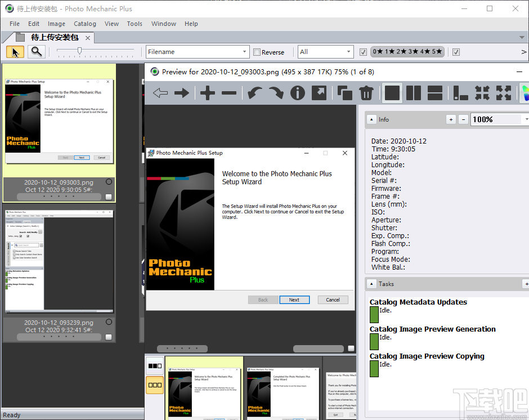Toggle the Reverse sort checkbox
This screenshot has width=529, height=420.
[x=257, y=52]
